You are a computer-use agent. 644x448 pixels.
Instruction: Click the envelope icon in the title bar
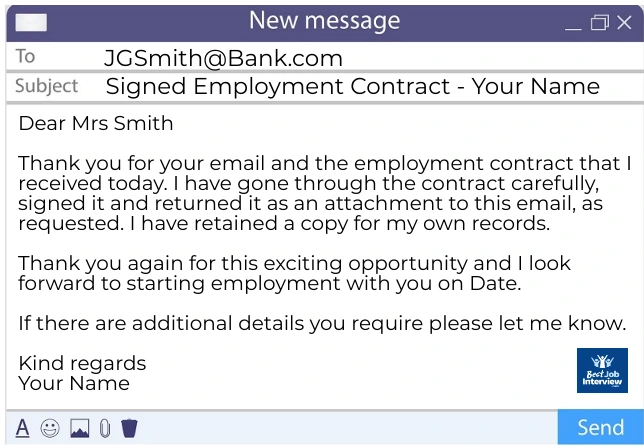(31, 22)
